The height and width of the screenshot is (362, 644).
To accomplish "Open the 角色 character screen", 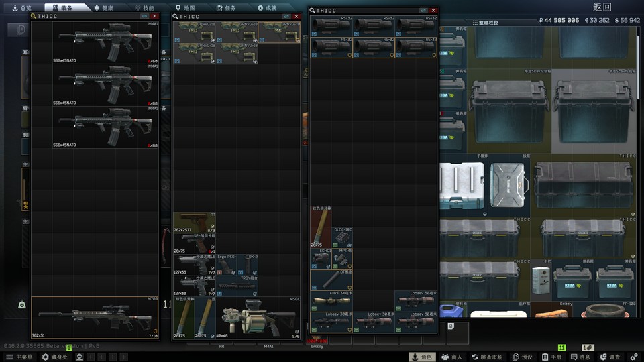I will [x=422, y=357].
